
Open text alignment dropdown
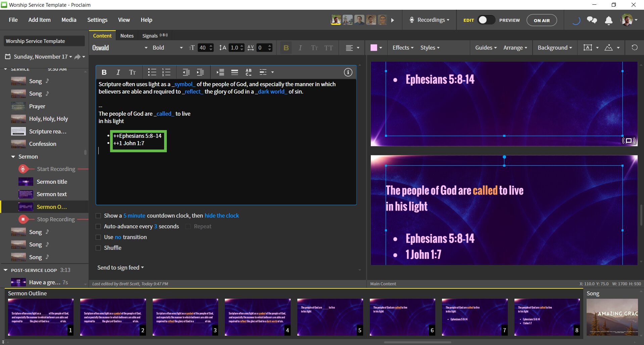tap(352, 48)
